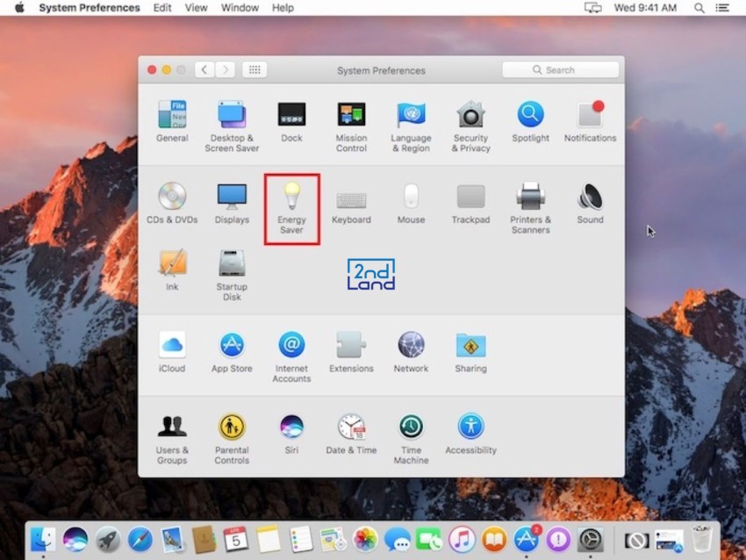This screenshot has width=746, height=560.
Task: Open Energy Saver preferences
Action: (x=291, y=208)
